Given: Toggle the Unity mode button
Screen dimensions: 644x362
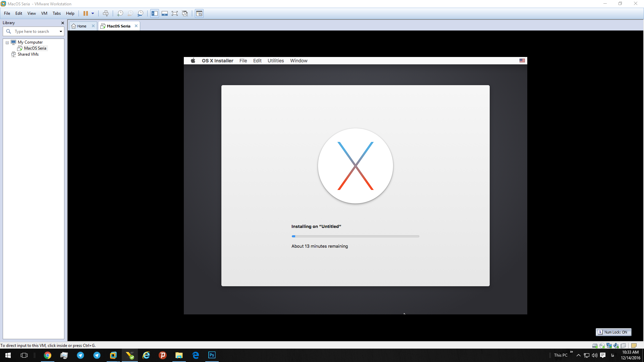Looking at the screenshot, I should (x=185, y=13).
